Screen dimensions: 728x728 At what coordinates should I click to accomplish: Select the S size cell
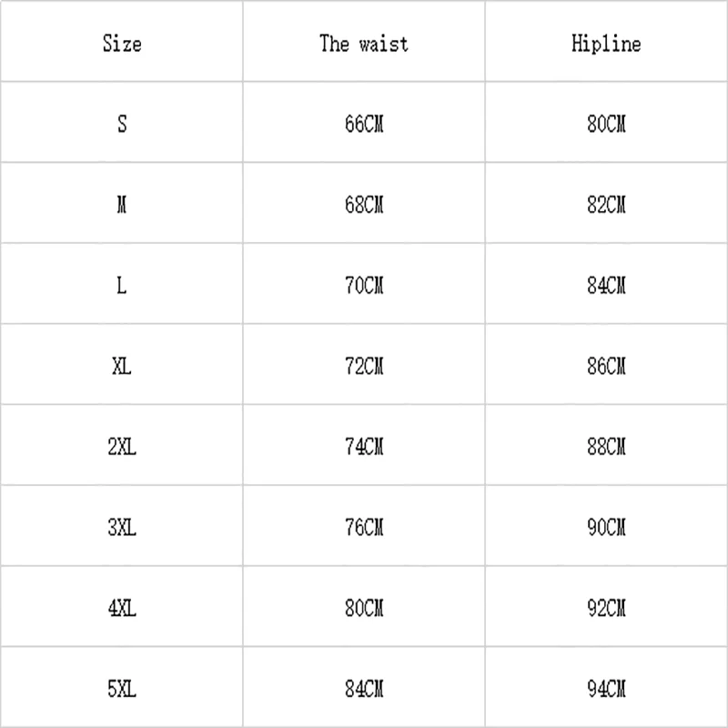pyautogui.click(x=122, y=125)
